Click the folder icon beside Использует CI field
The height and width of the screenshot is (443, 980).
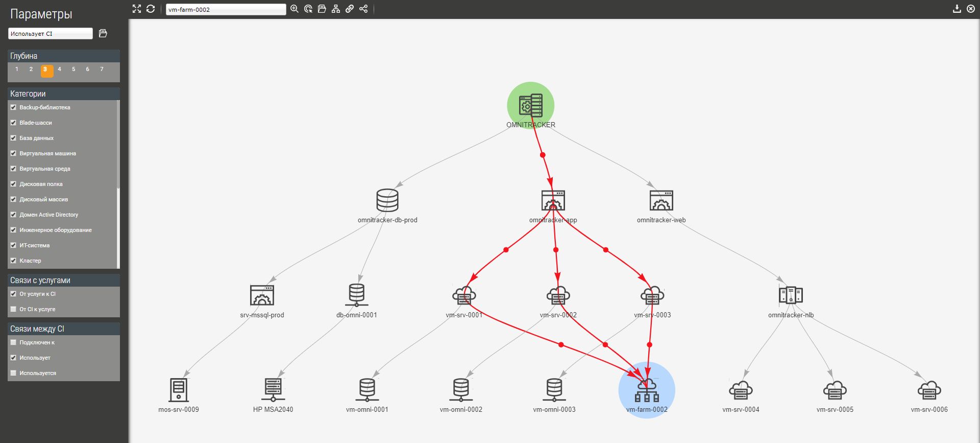(103, 33)
